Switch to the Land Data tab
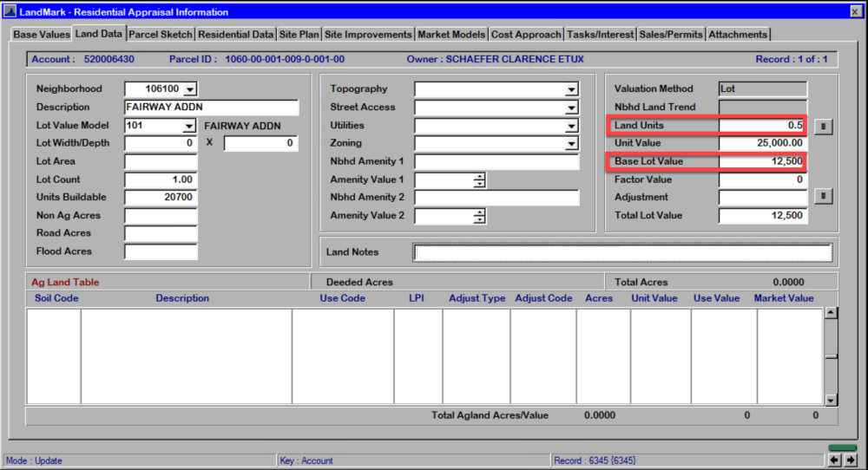This screenshot has width=868, height=470. click(99, 34)
